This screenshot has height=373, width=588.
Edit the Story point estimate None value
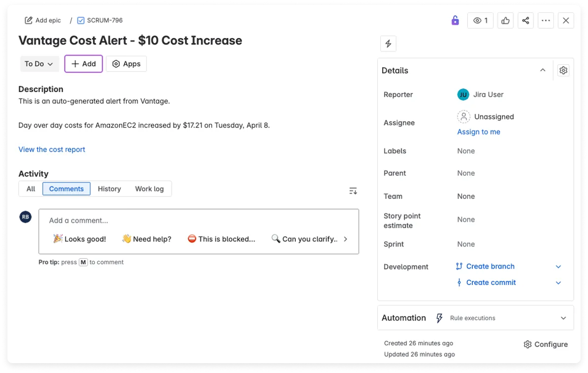click(x=466, y=220)
